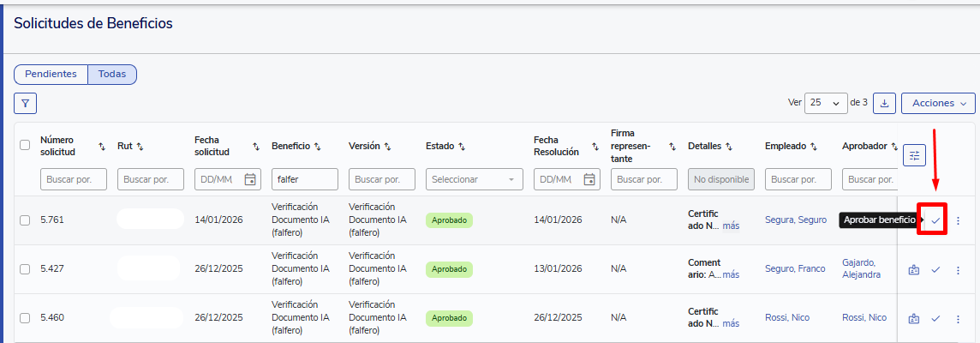The image size is (980, 343).
Task: Click the download export icon
Action: [x=885, y=103]
